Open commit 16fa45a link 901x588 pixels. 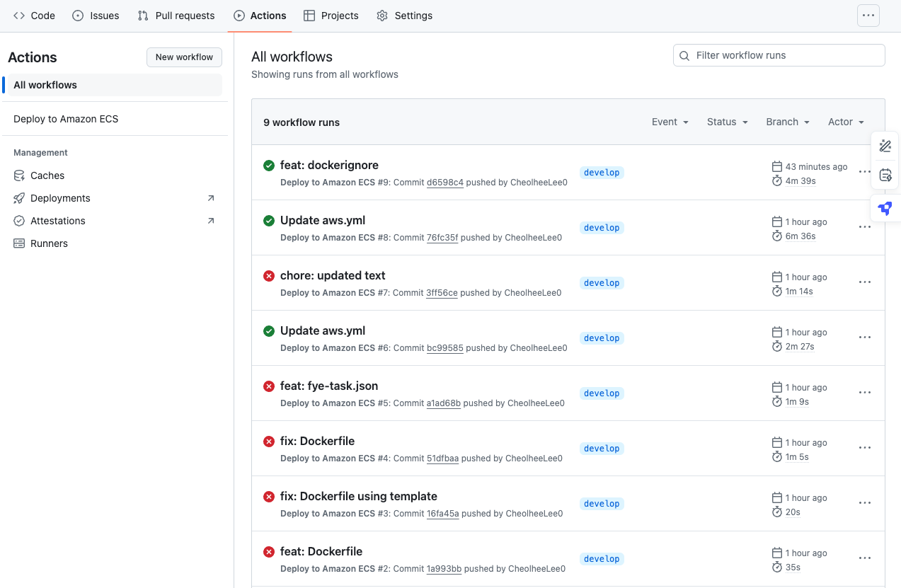tap(443, 514)
